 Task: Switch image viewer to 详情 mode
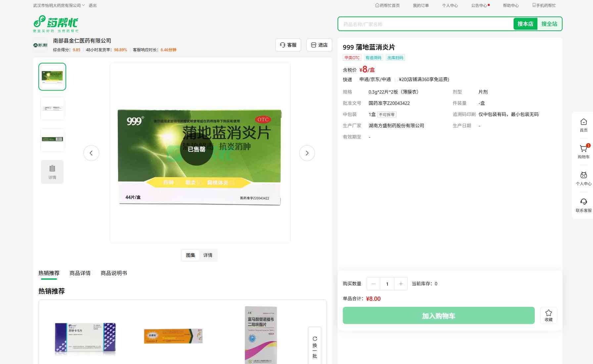208,255
